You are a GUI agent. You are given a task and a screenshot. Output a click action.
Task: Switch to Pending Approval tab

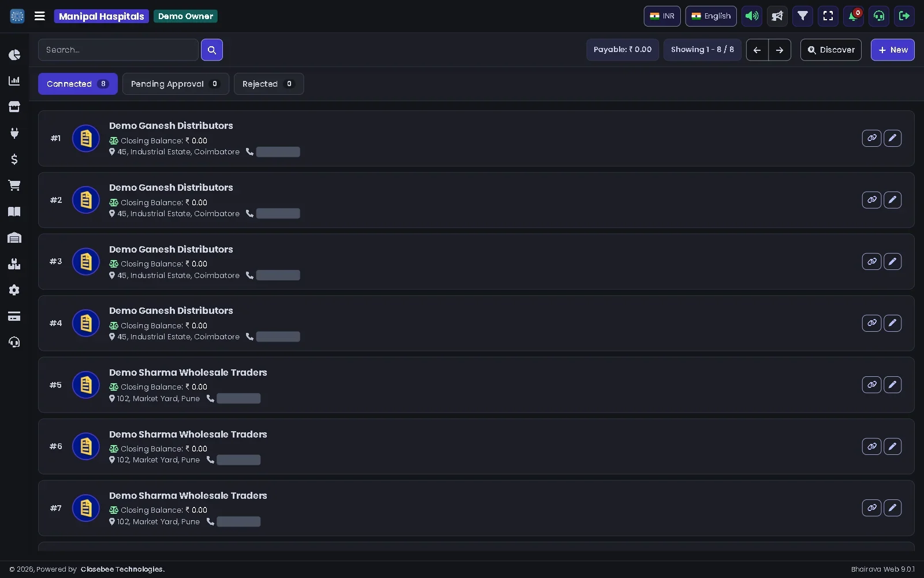point(176,84)
